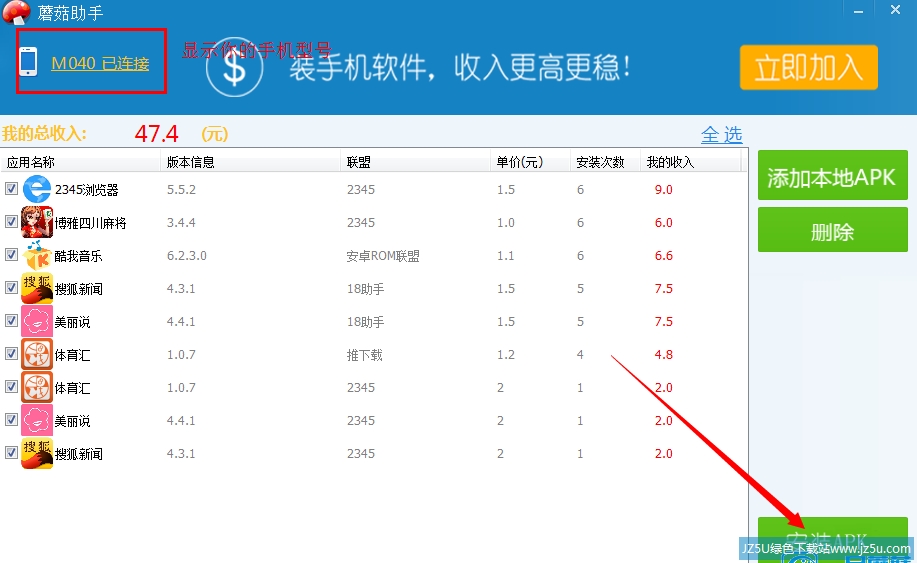This screenshot has height=563, width=917.
Task: Uncheck the 酷我音乐 checkbox
Action: [x=11, y=254]
